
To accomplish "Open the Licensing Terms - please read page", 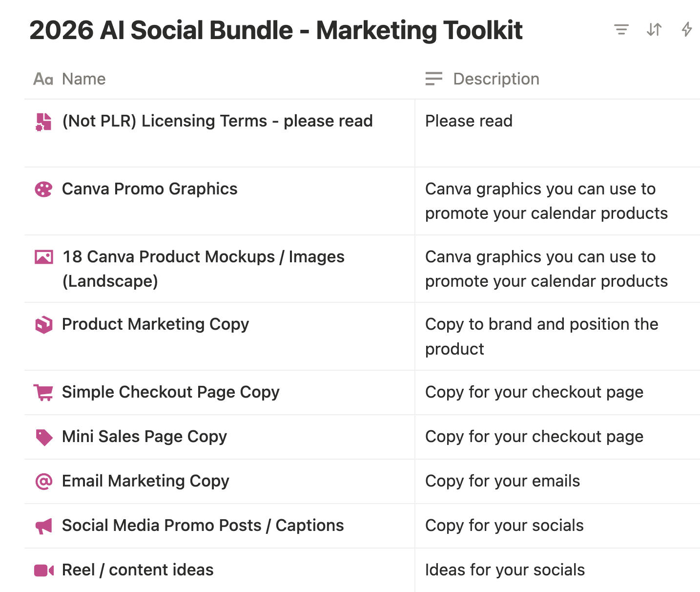I will click(217, 121).
